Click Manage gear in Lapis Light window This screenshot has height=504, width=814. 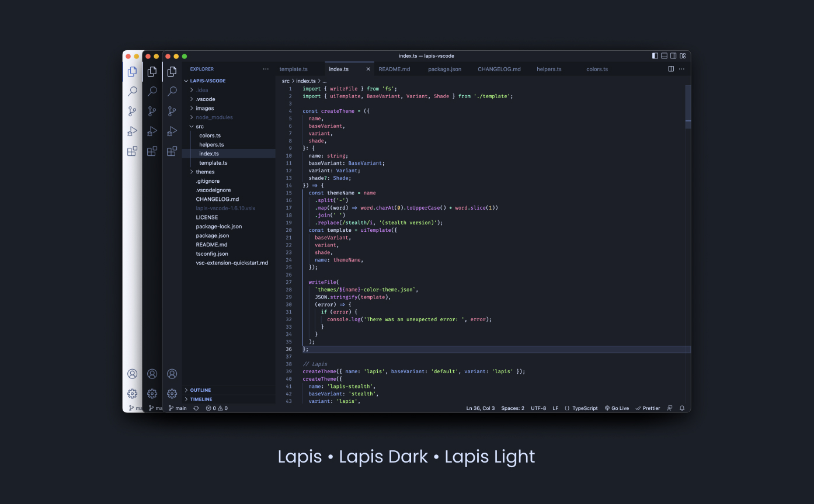coord(133,394)
